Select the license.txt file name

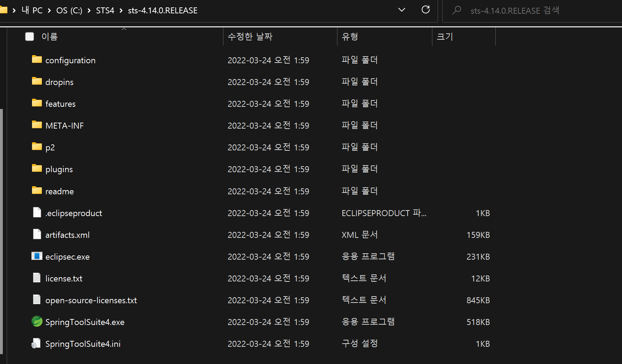64,279
